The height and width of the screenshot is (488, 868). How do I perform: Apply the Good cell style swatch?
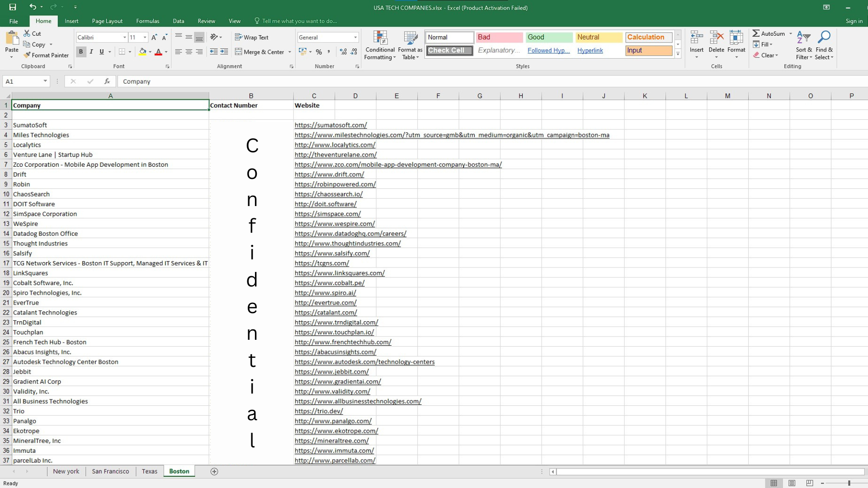[549, 37]
